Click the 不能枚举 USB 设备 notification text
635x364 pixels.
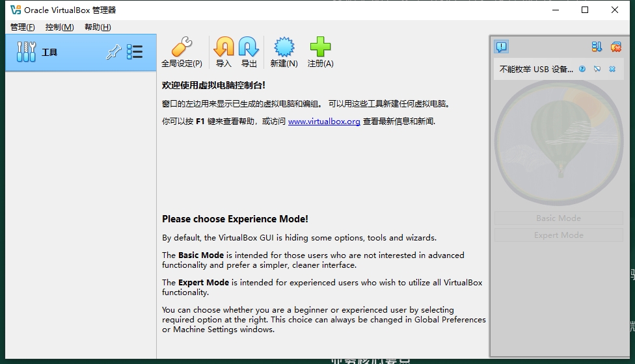[x=536, y=69]
